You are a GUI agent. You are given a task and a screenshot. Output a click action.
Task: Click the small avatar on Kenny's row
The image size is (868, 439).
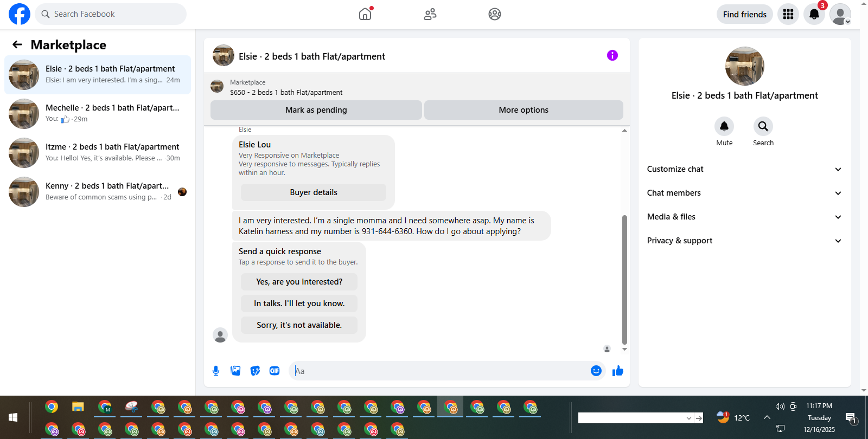pos(182,192)
